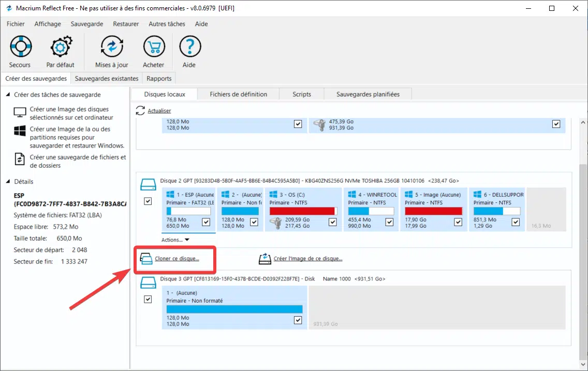Viewport: 588px width, 371px height.
Task: Open the Aide menu in menu bar
Action: pyautogui.click(x=201, y=24)
